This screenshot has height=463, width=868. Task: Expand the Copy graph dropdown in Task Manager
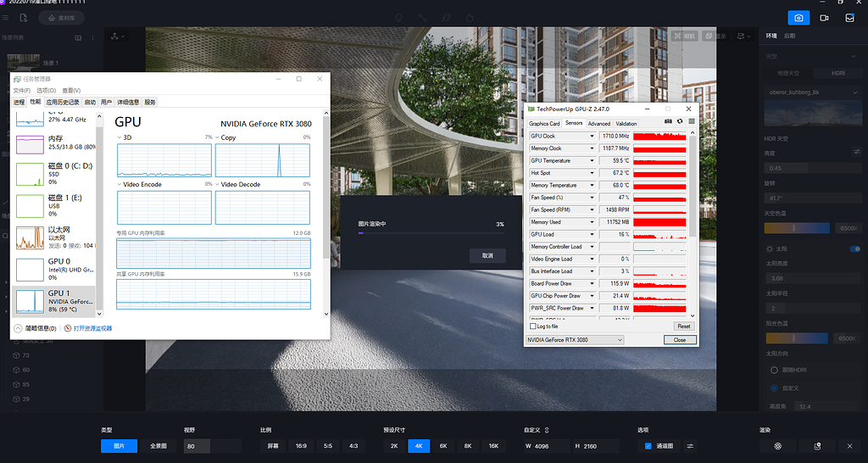coord(218,137)
